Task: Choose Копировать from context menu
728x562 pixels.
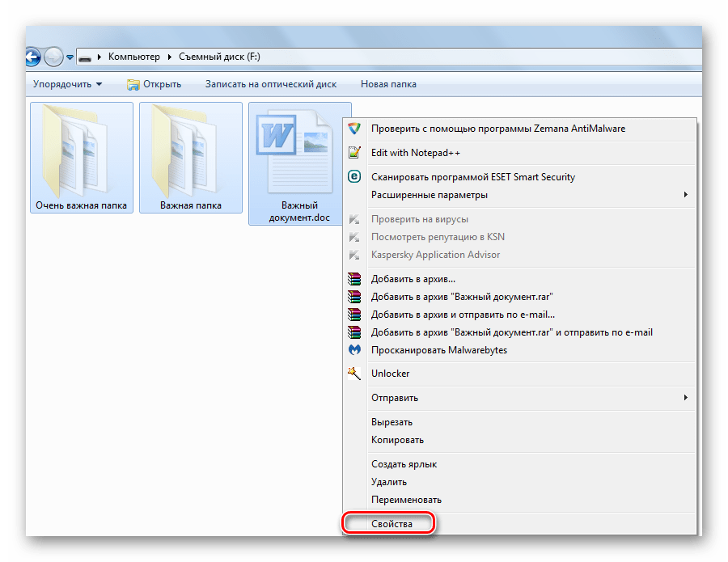Action: (x=519, y=440)
